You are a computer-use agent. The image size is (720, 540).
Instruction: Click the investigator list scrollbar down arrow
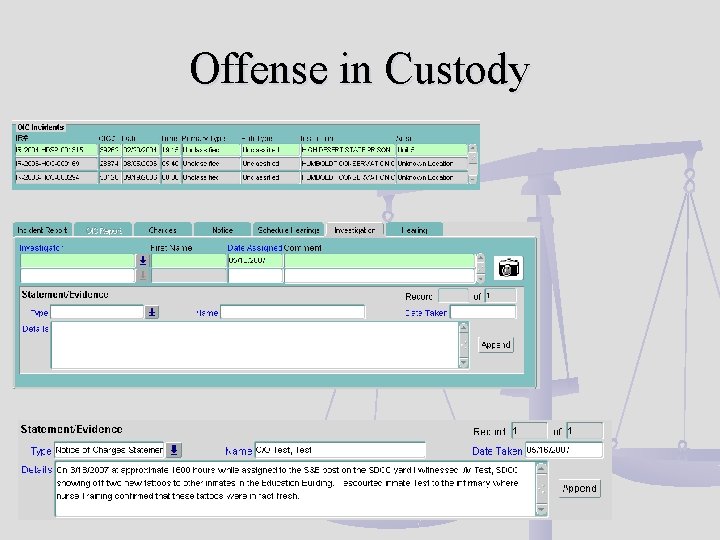point(480,278)
